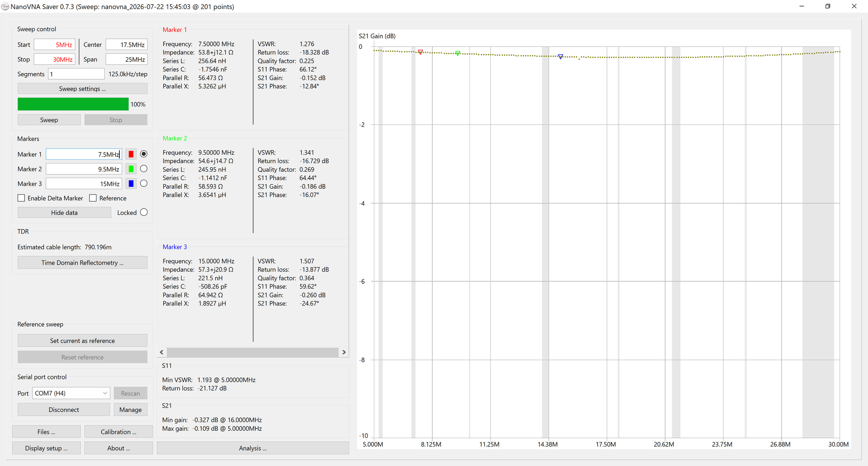
Task: Open Marker 1 red color swatch
Action: (x=131, y=154)
